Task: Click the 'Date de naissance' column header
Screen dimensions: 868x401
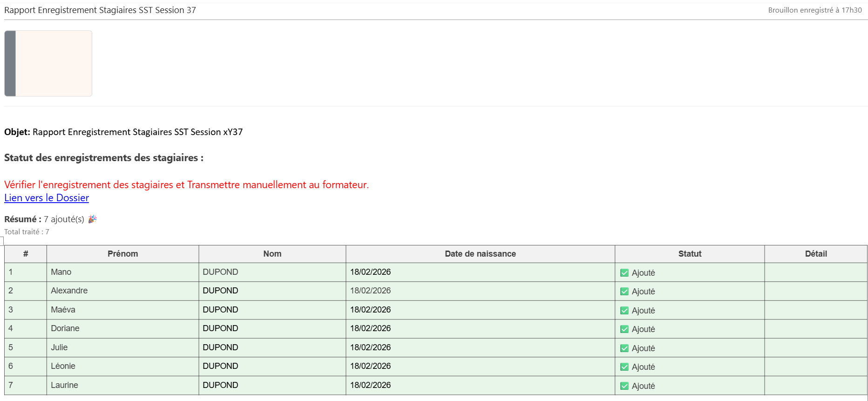Action: 481,254
